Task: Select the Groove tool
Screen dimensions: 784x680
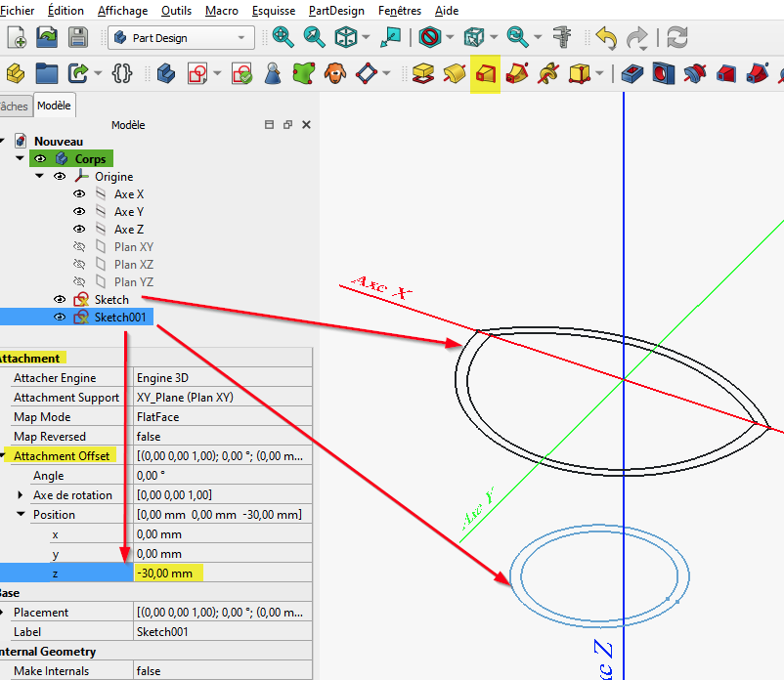Action: 694,74
